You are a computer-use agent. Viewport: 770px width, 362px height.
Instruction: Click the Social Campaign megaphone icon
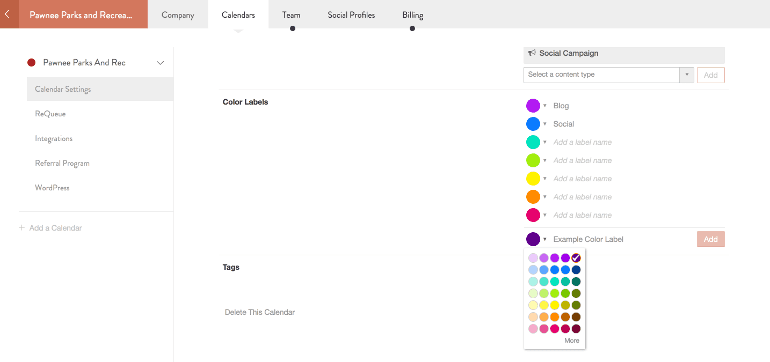pyautogui.click(x=532, y=53)
